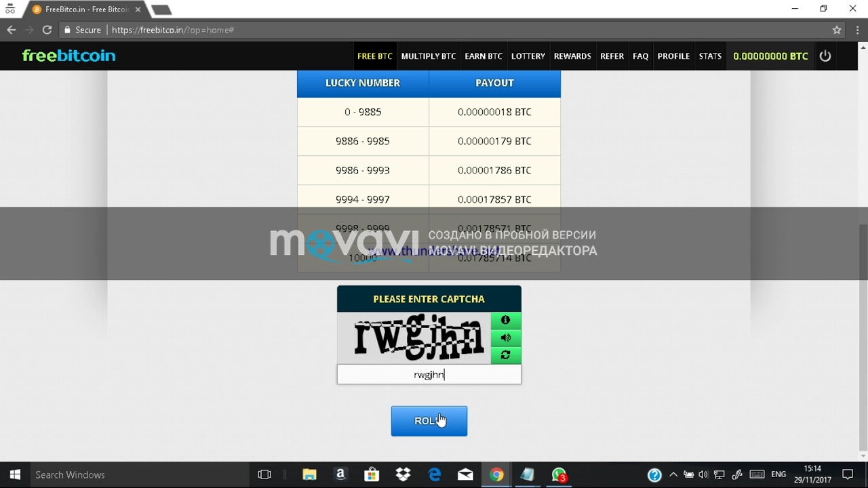This screenshot has width=868, height=488.
Task: Open the volume control in system tray
Action: (703, 474)
